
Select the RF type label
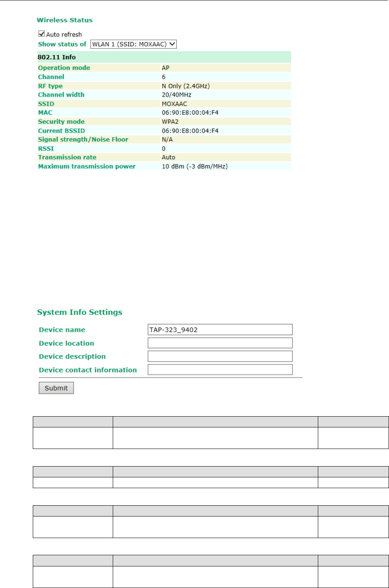coord(50,86)
